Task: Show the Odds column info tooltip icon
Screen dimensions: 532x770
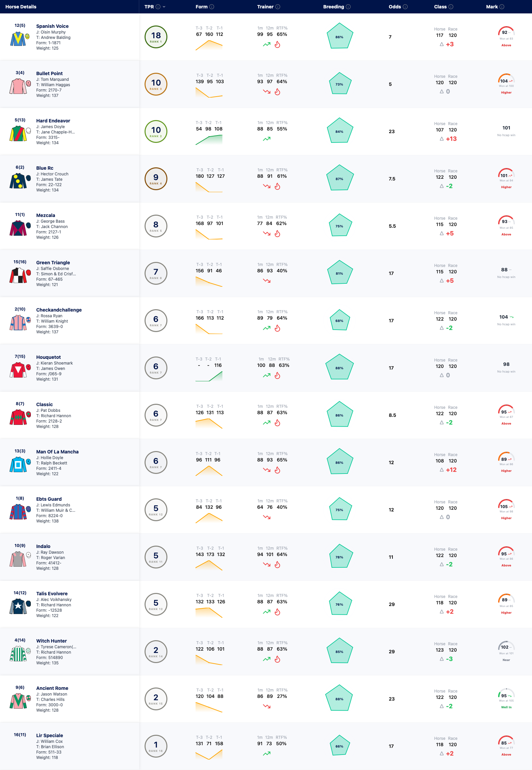Action: (405, 7)
